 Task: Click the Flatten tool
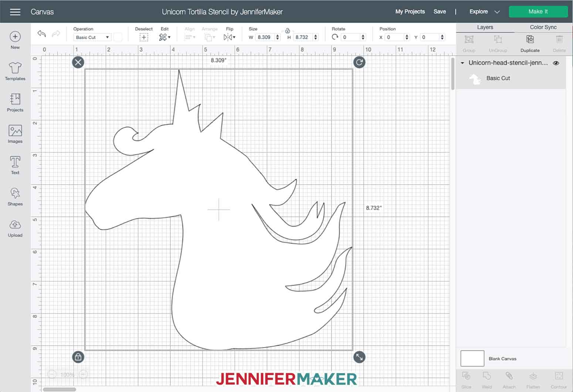(x=533, y=380)
